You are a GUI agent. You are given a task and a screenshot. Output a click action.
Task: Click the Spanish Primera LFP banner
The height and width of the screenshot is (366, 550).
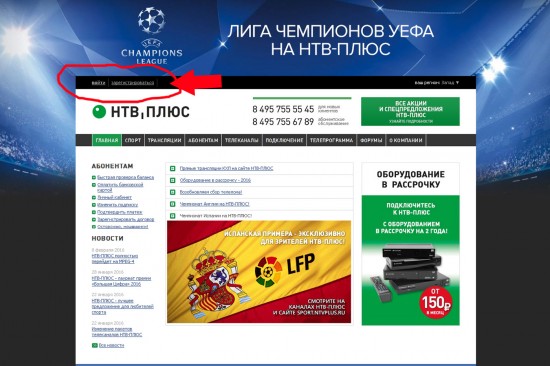pos(259,272)
